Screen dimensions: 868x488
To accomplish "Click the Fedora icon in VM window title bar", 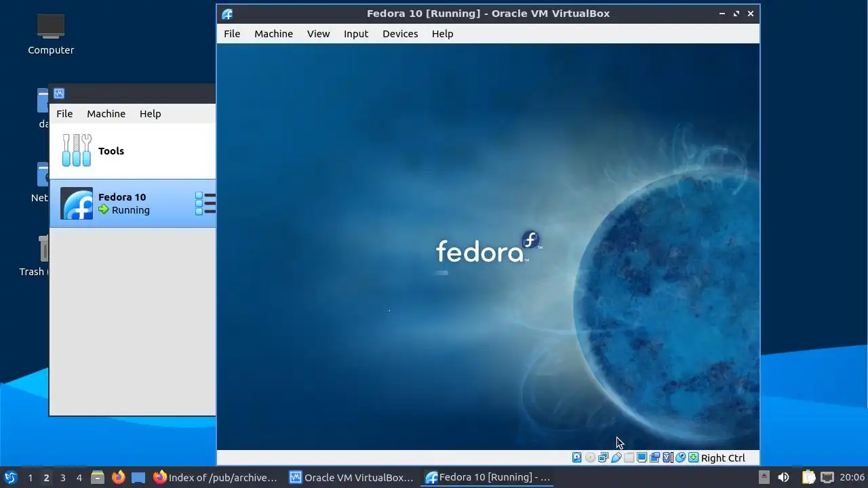I will (x=227, y=14).
